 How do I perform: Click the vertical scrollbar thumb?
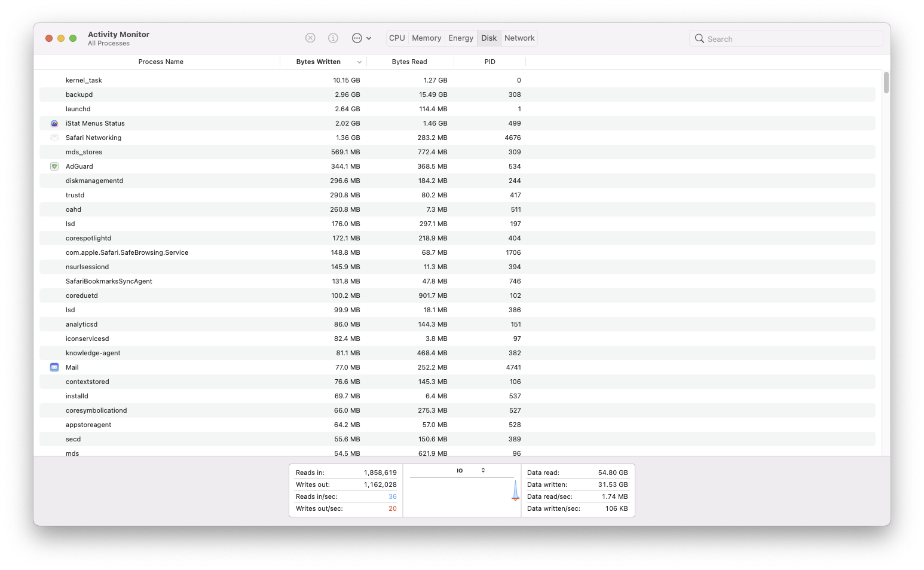(886, 83)
